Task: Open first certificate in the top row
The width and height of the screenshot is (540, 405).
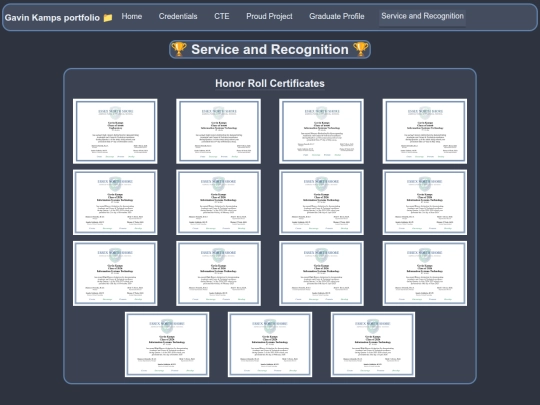Action: pyautogui.click(x=115, y=131)
